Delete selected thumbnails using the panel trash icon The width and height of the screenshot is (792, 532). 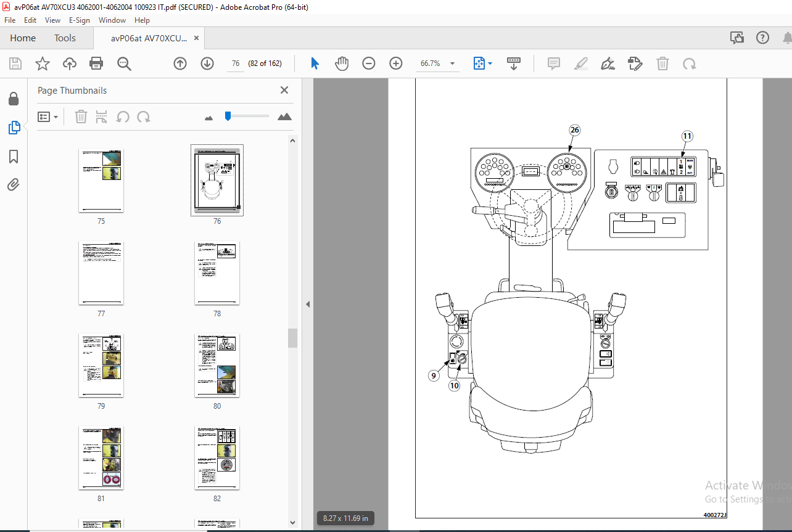tap(81, 117)
